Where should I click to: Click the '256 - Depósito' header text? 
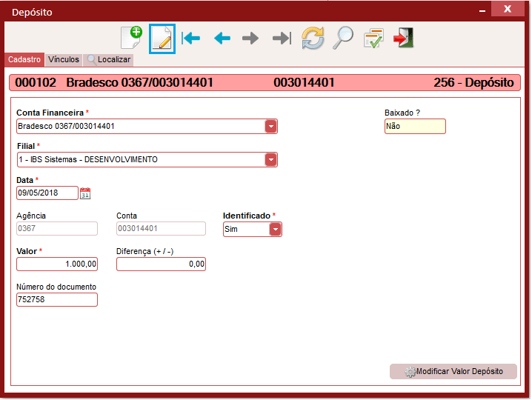click(x=473, y=82)
